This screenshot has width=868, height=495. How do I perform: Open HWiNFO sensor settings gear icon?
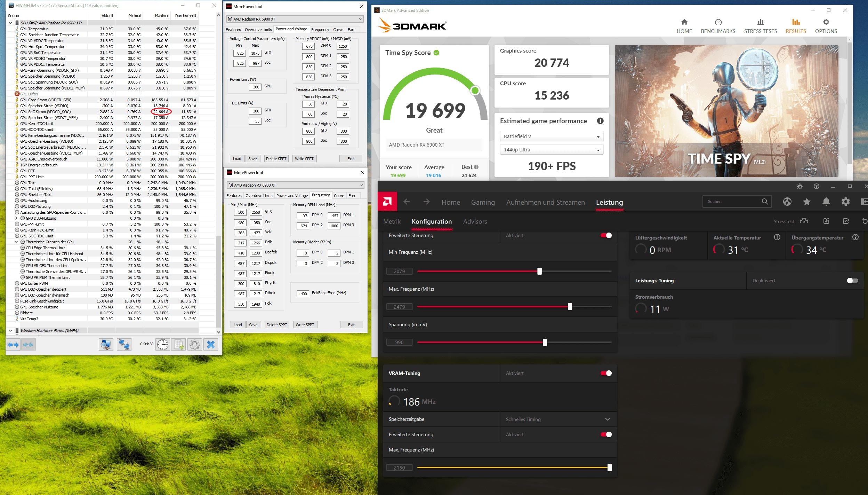pos(195,345)
